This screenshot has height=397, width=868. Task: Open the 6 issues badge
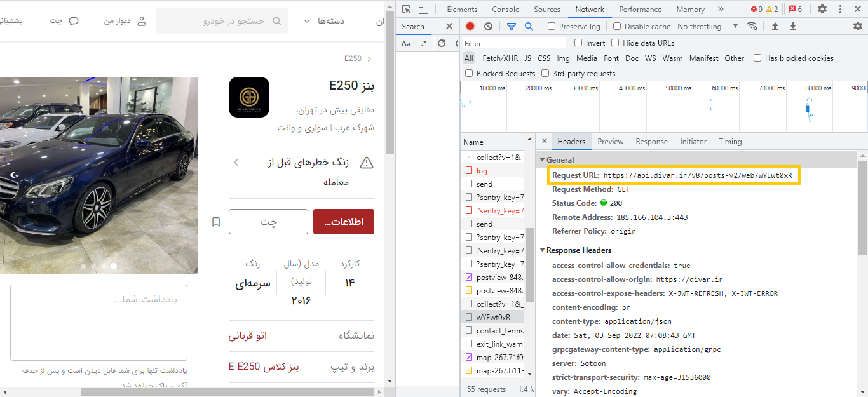(795, 9)
